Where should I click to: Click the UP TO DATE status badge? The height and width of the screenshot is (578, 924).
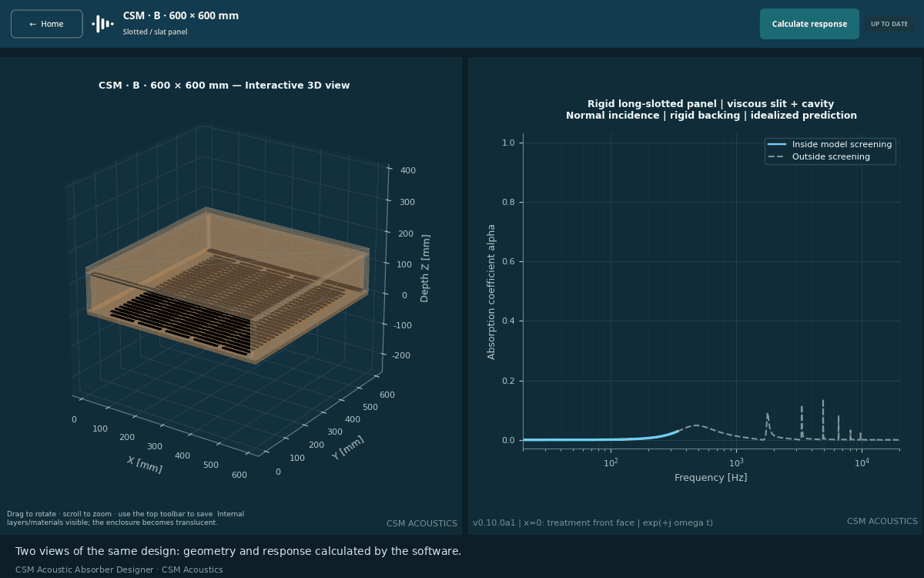(889, 24)
